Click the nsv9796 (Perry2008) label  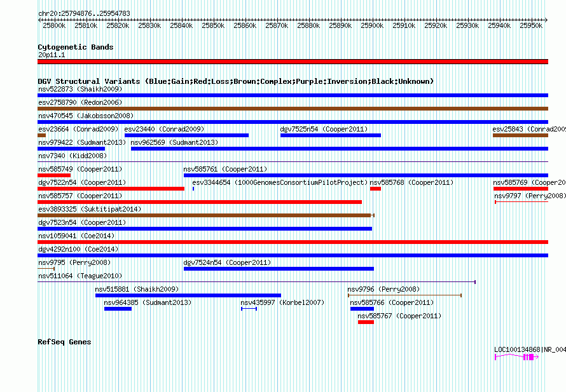click(x=383, y=289)
